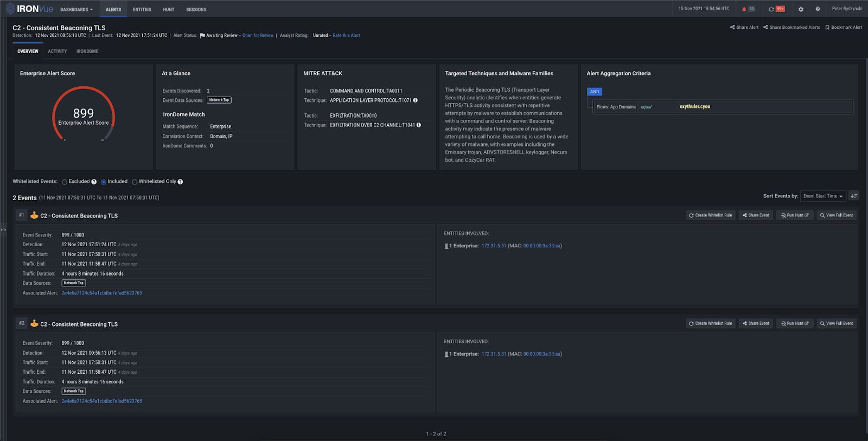Click the oxythuler.cyou domain value
The height and width of the screenshot is (441, 868).
point(695,107)
